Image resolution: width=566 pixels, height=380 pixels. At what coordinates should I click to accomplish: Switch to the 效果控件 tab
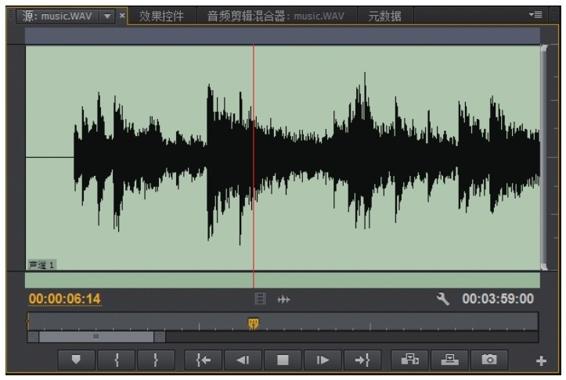coord(162,16)
